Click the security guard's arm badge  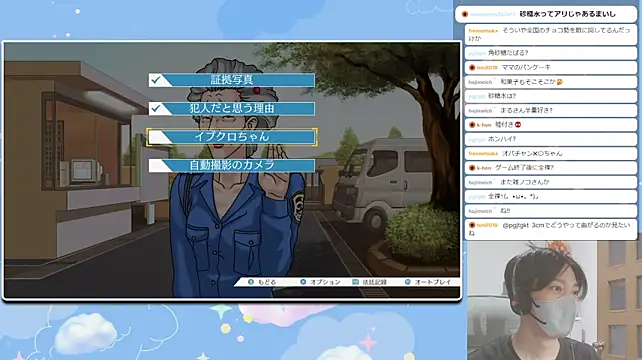[x=298, y=207]
